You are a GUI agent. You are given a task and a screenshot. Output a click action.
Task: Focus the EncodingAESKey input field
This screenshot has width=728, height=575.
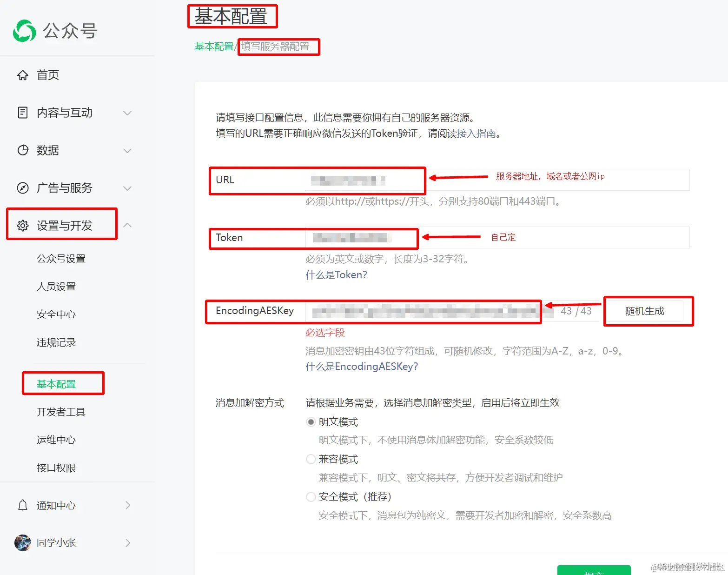(452, 311)
